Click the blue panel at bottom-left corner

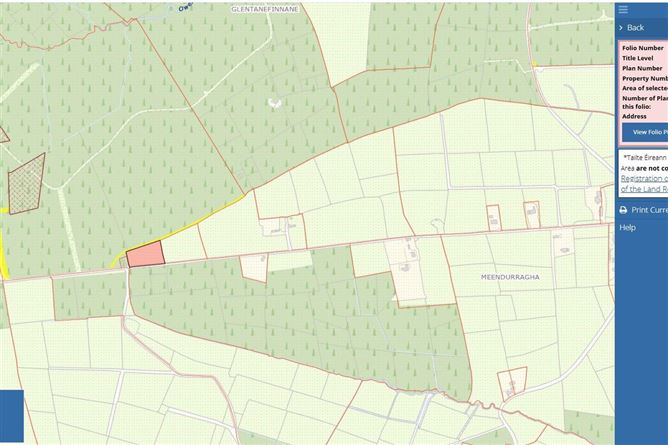(x=10, y=417)
